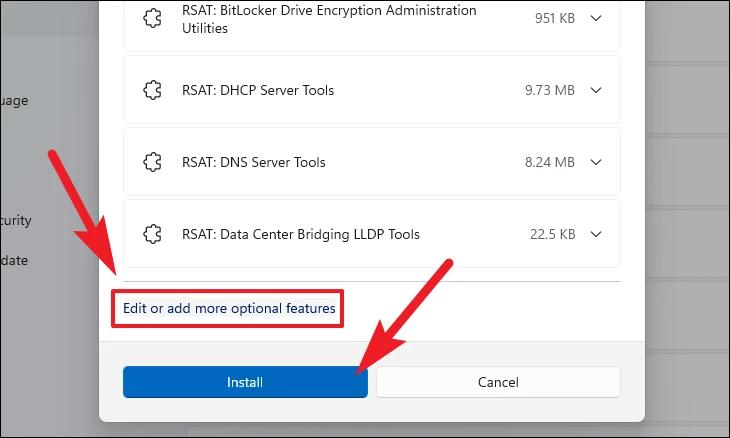The height and width of the screenshot is (438, 730).
Task: Click the Data Center Bridging LLDP icon
Action: click(152, 234)
